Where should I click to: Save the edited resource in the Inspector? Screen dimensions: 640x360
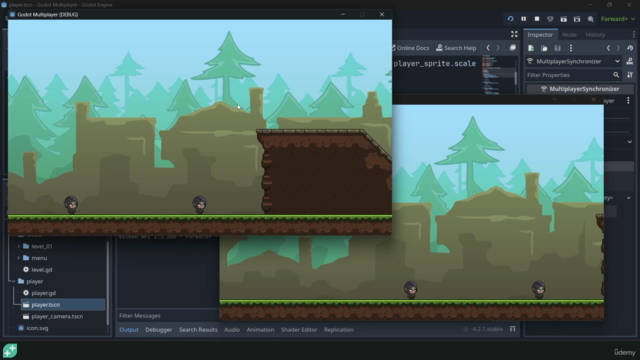coord(558,48)
